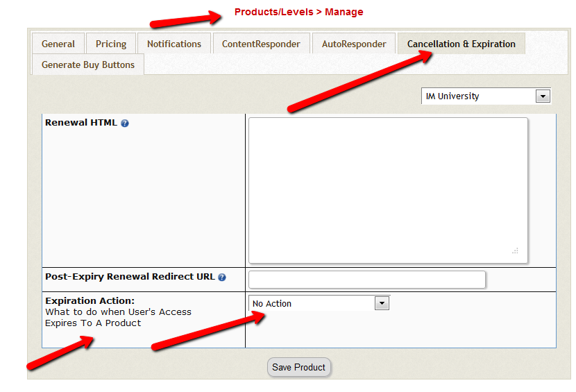Viewport: 576px width, 392px height.
Task: Open the IM University product dropdown
Action: pyautogui.click(x=486, y=96)
